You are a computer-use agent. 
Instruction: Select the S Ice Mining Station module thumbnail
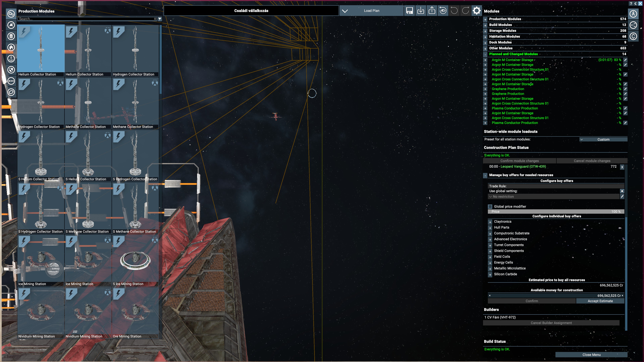pos(135,261)
